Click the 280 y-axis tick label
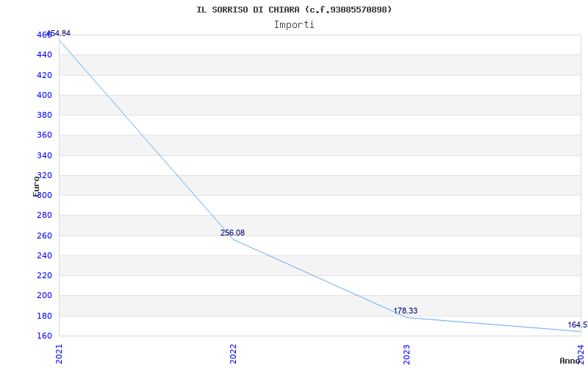 [x=44, y=216]
